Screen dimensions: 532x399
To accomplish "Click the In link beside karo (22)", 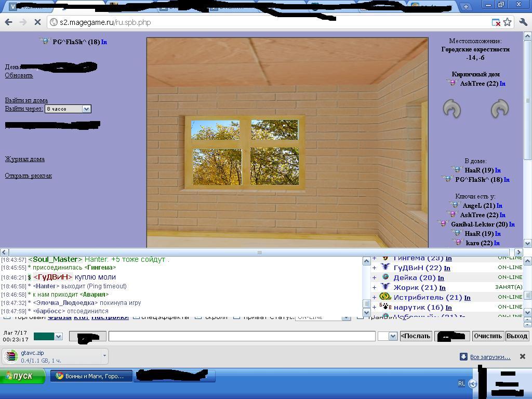I will click(497, 243).
